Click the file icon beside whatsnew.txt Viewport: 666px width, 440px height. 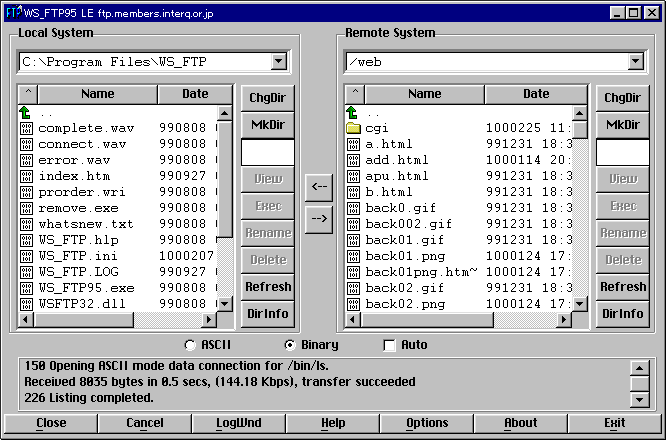pyautogui.click(x=26, y=224)
